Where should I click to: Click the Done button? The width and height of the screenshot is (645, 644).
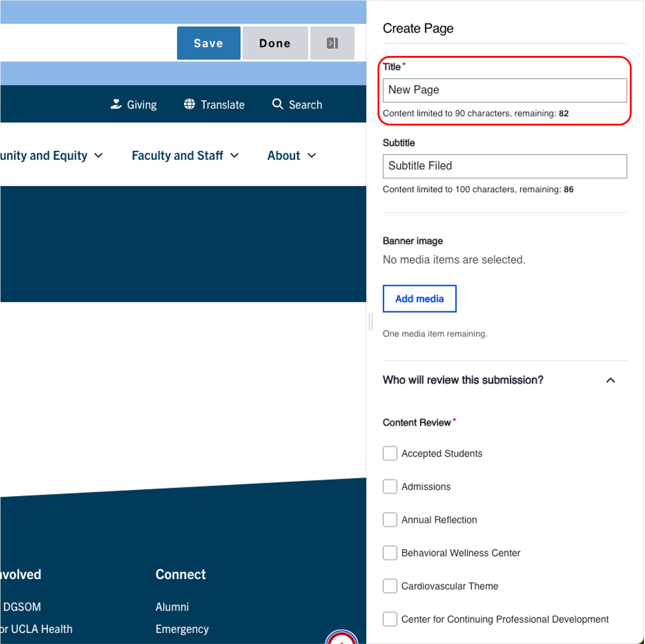click(275, 43)
